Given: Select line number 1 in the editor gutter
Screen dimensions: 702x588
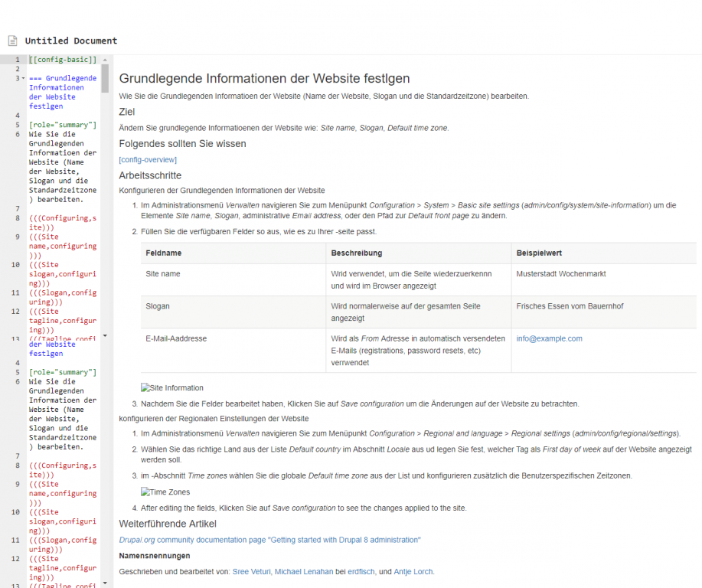Looking at the screenshot, I should 17,60.
